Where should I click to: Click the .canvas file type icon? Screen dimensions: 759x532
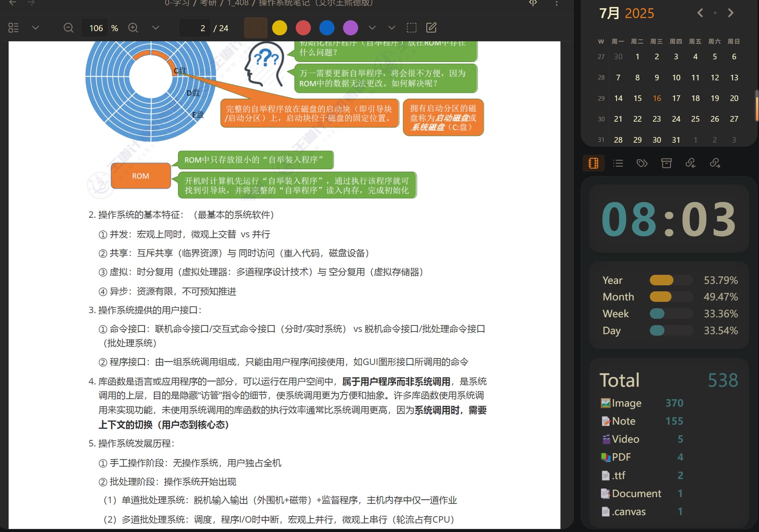[x=605, y=511]
